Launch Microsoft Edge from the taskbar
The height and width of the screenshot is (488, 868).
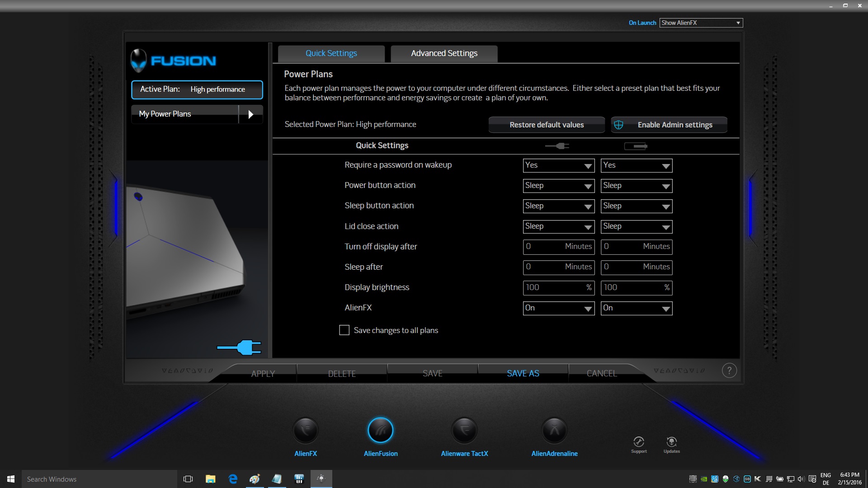[x=233, y=479]
